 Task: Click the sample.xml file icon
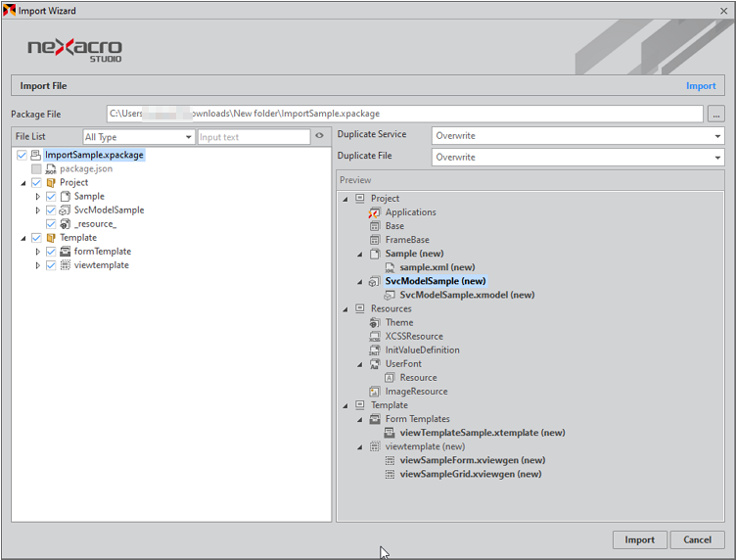390,267
